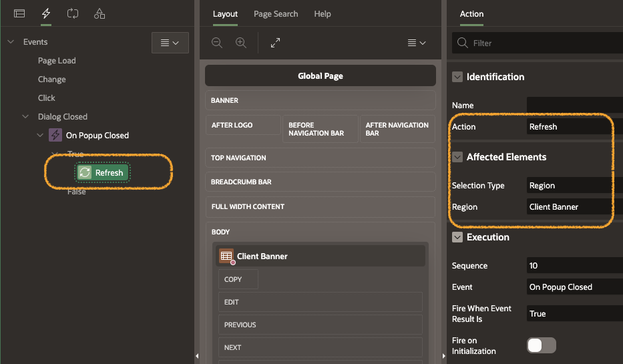Viewport: 623px width, 364px height.
Task: Open the Shared Components tab icon
Action: [x=99, y=13]
